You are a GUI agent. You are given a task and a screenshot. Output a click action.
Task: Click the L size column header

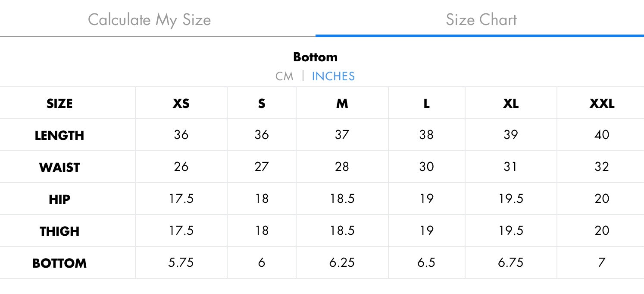(x=426, y=104)
